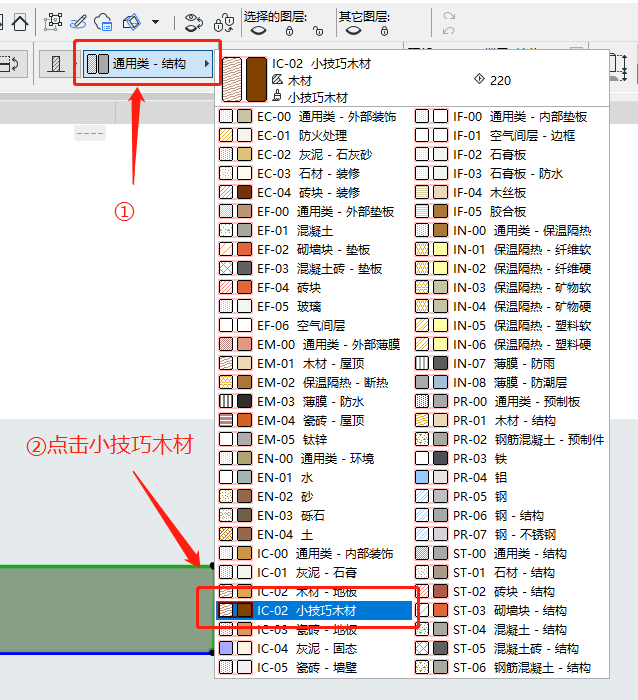Viewport: 638px width, 700px height.
Task: Click the wall geometry icon left of material dropdown
Action: point(56,64)
